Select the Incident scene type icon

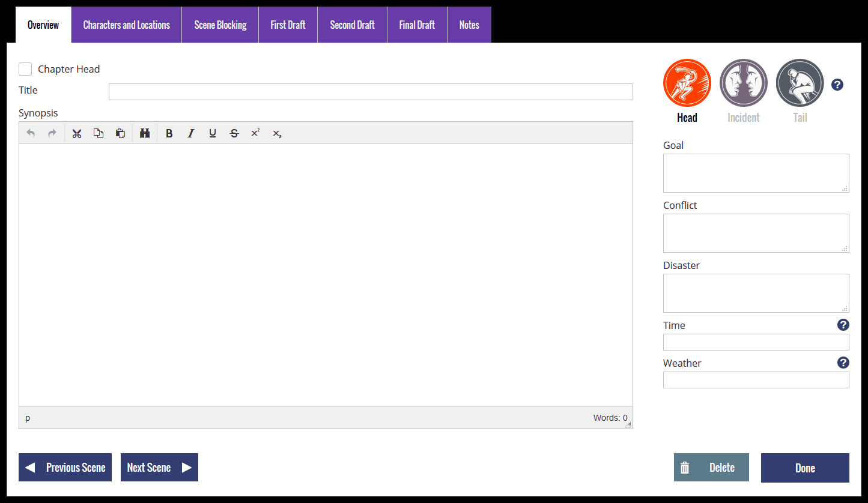click(x=743, y=83)
